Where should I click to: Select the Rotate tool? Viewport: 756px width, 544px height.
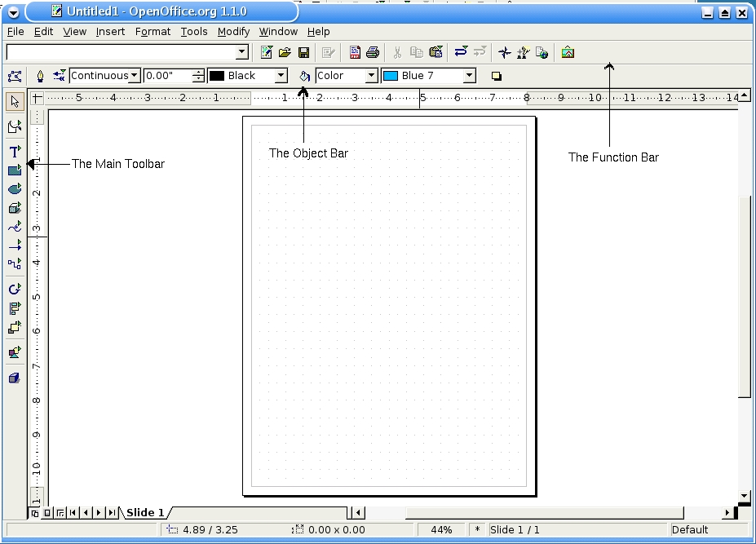pyautogui.click(x=15, y=290)
